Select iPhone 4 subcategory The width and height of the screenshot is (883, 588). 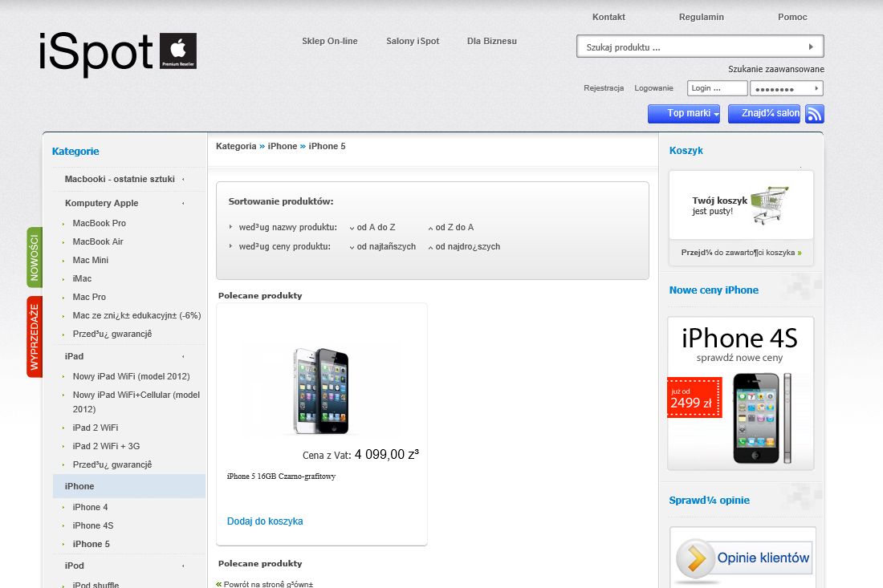point(90,508)
